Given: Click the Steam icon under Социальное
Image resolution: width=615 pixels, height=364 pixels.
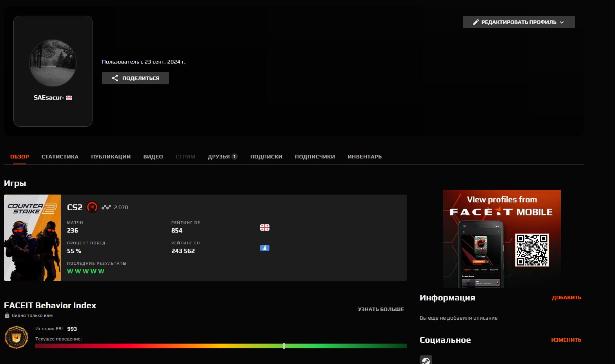Looking at the screenshot, I should tap(426, 360).
